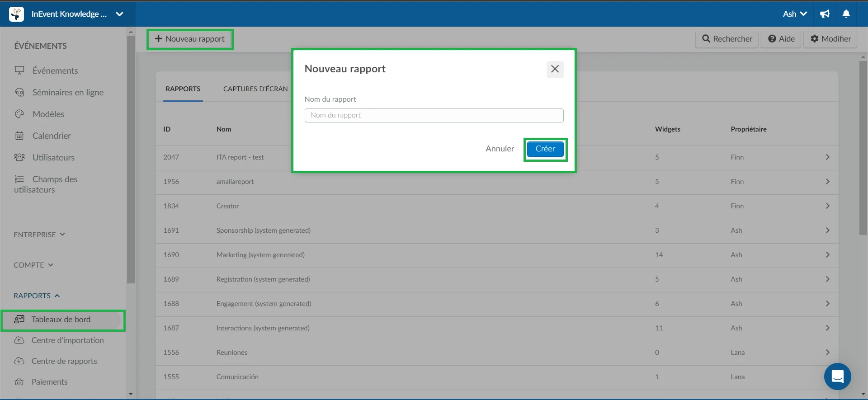Open Séminaires en ligne in sidebar

point(68,92)
